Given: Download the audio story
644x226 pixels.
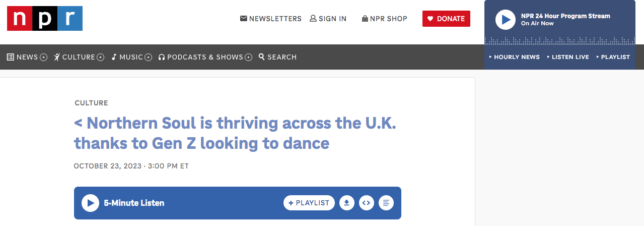Looking at the screenshot, I should click(x=346, y=203).
